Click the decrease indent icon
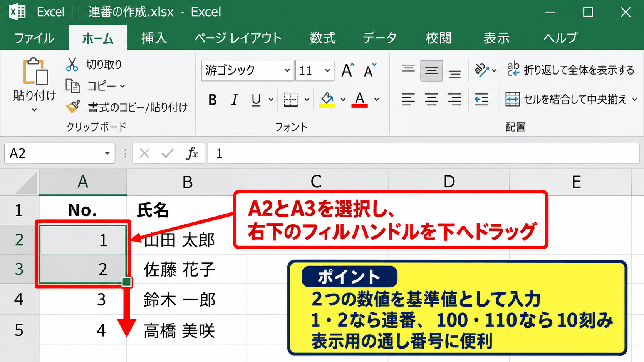Viewport: 644px width, 362px height. point(481,100)
